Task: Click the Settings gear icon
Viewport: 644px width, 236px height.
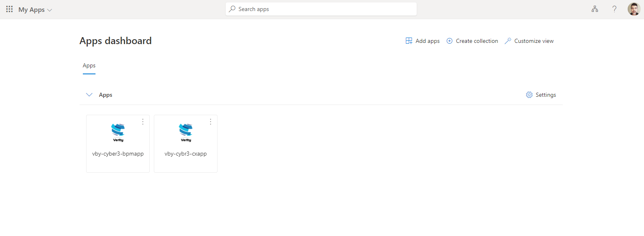Action: point(529,95)
